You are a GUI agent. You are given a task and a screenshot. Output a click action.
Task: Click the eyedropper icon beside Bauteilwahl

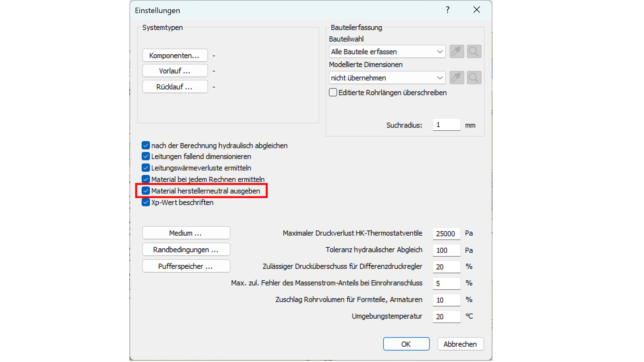click(456, 51)
